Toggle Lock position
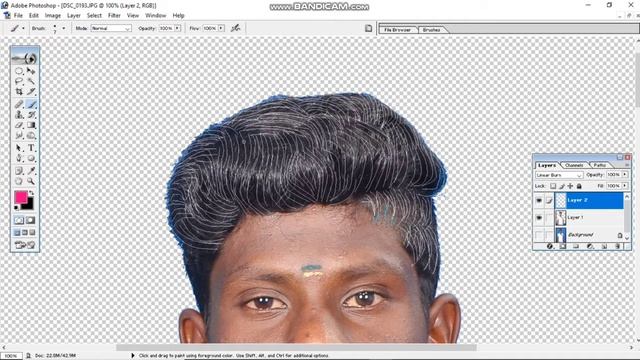 [x=570, y=186]
